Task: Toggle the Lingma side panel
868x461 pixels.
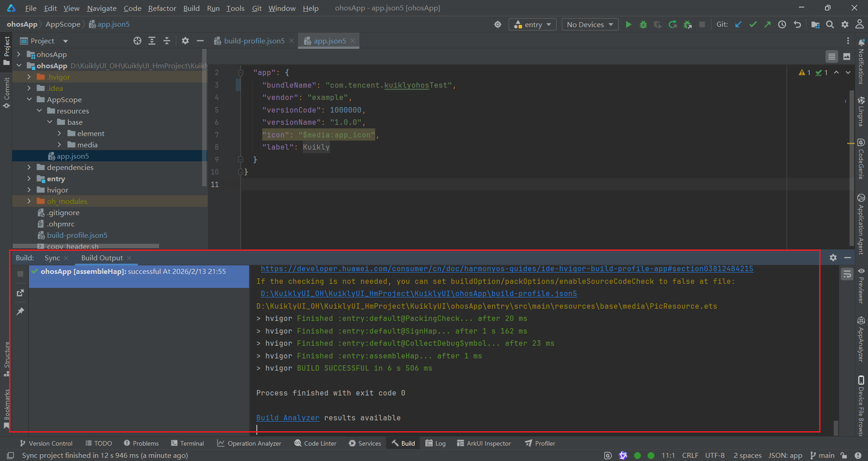Action: tap(861, 111)
